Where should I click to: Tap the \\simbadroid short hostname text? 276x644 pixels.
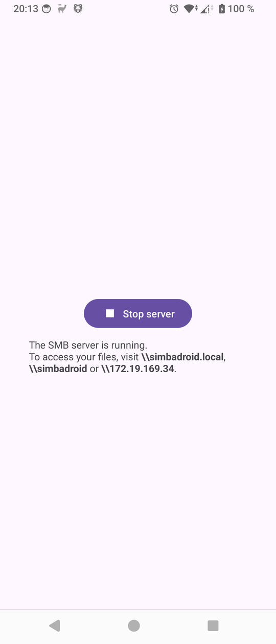tap(58, 369)
